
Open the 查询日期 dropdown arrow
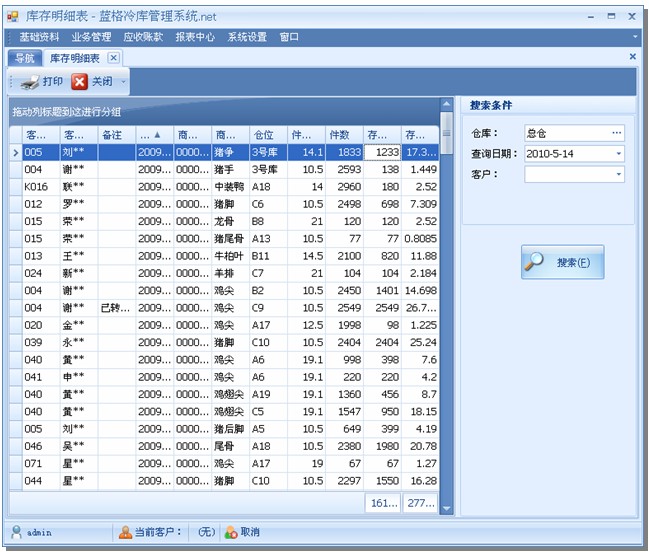618,154
